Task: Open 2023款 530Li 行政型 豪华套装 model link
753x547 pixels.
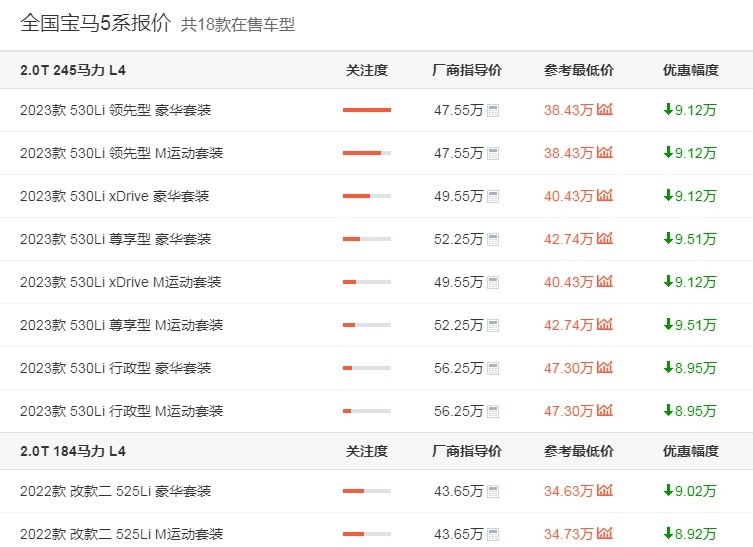Action: (x=116, y=368)
